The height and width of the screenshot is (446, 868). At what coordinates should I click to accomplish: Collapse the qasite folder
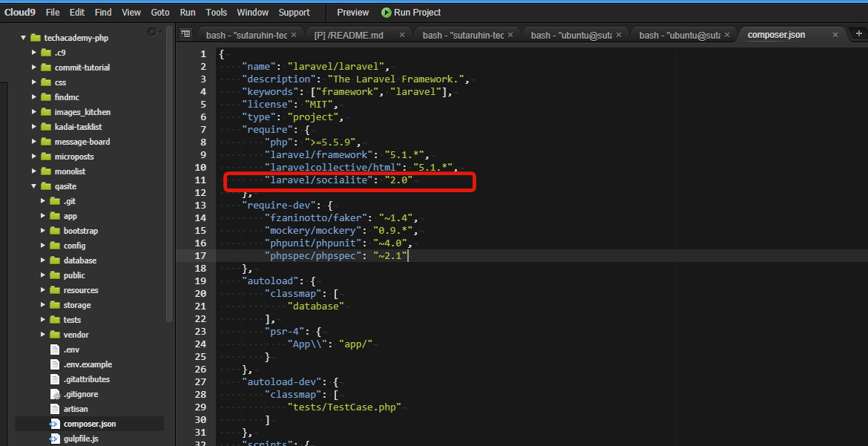click(33, 187)
